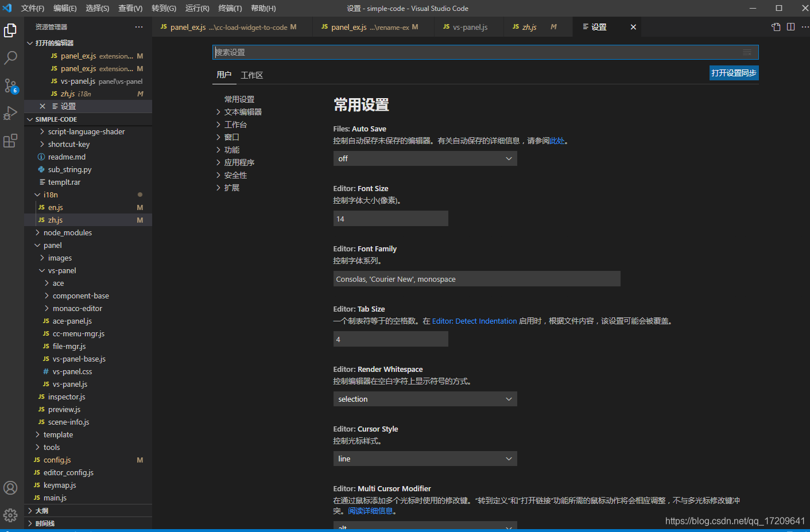Click Open Settings (JSON) icon in editor toolbar
810x532 pixels.
(776, 27)
